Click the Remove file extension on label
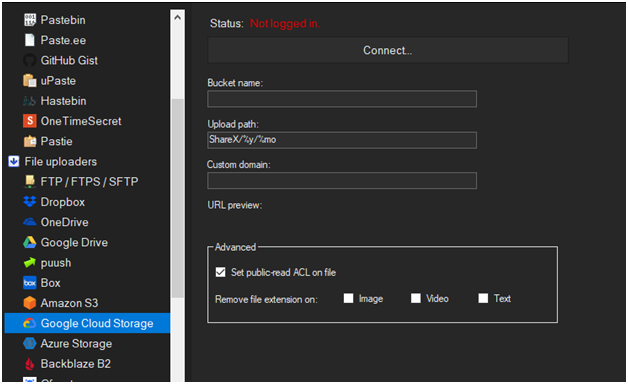The image size is (628, 384). point(266,299)
